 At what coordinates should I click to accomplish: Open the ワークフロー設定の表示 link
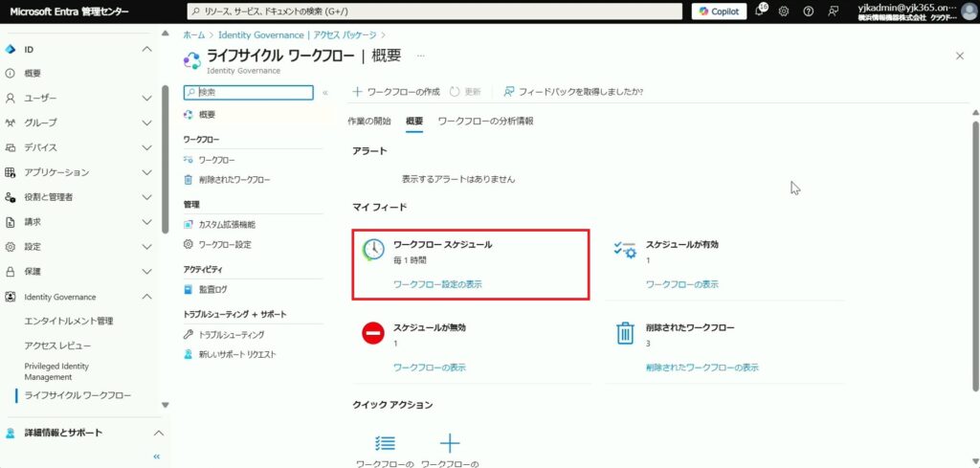pyautogui.click(x=437, y=284)
